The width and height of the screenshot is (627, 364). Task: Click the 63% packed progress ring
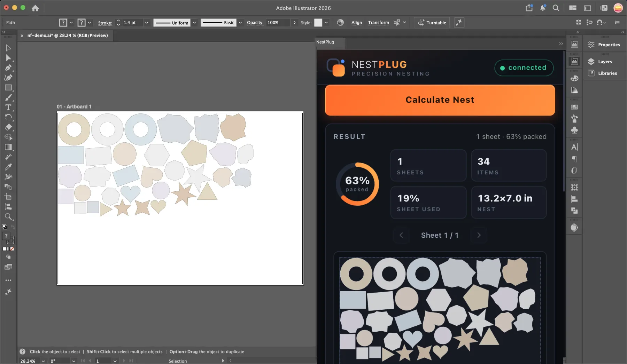click(x=357, y=184)
